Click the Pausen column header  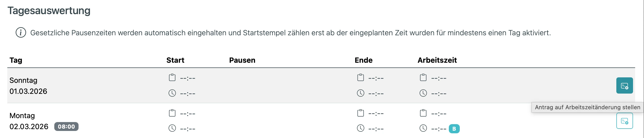(242, 60)
